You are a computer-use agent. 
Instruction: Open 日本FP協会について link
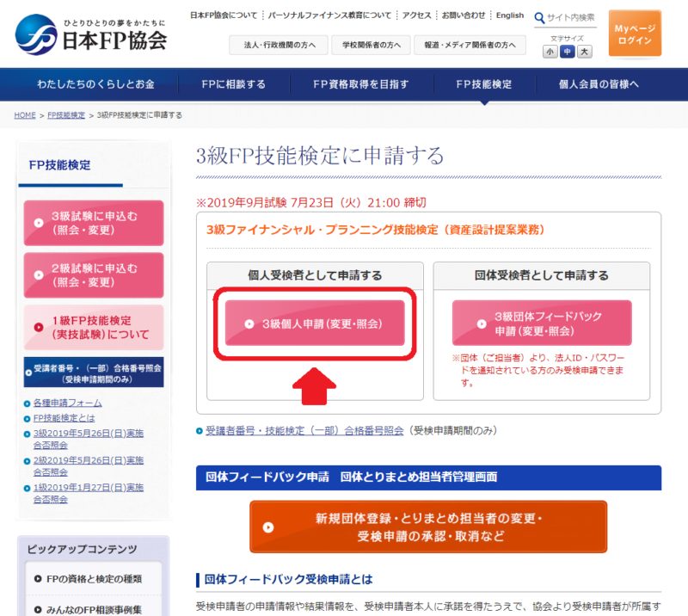click(224, 15)
